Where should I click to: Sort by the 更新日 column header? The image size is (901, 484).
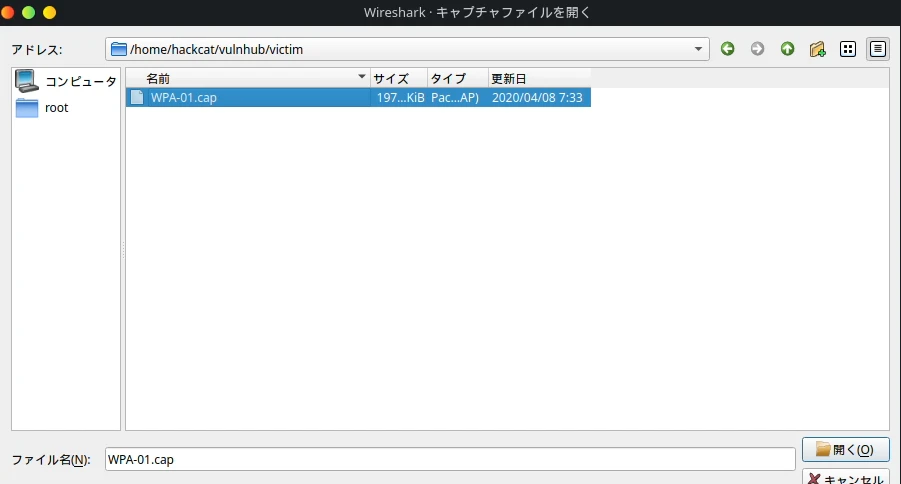point(539,78)
